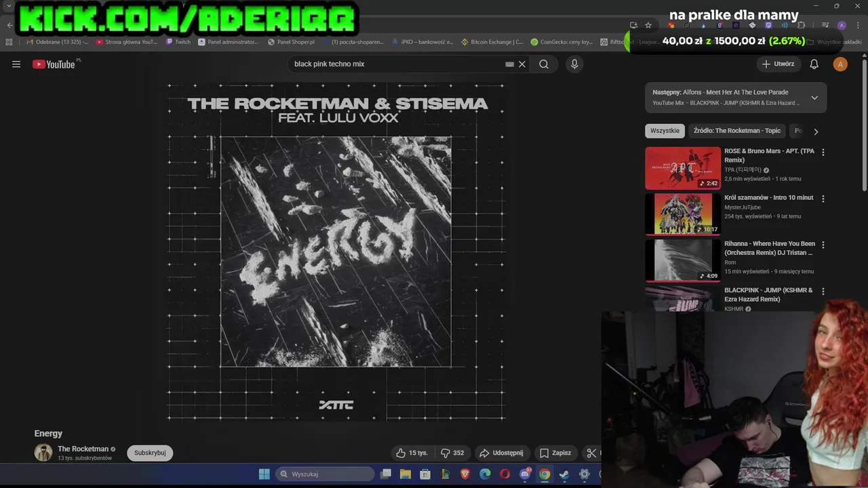This screenshot has height=488, width=868.
Task: Play the Rihanna Orchestra Remix thumbnail
Action: coord(683,260)
